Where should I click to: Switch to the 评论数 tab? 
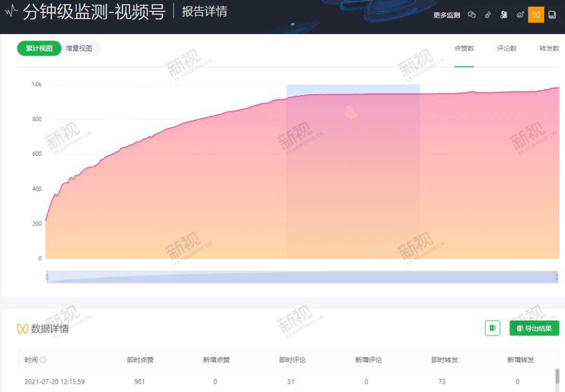click(x=506, y=48)
